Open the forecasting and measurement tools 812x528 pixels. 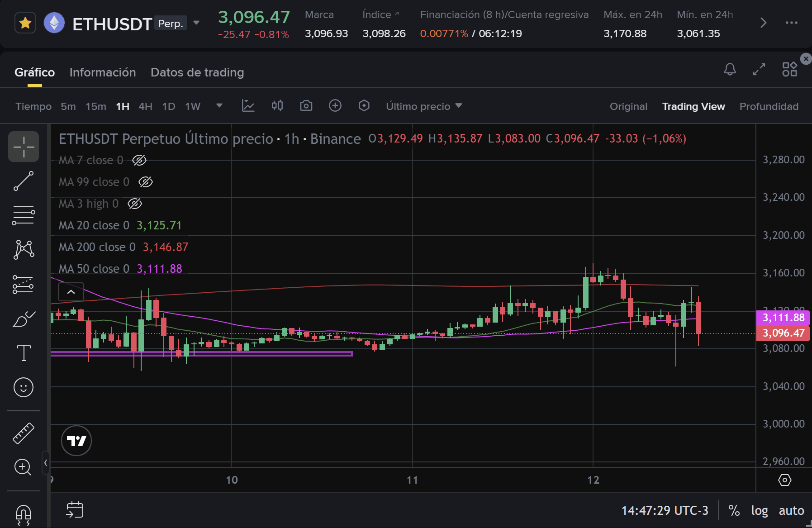coord(24,284)
